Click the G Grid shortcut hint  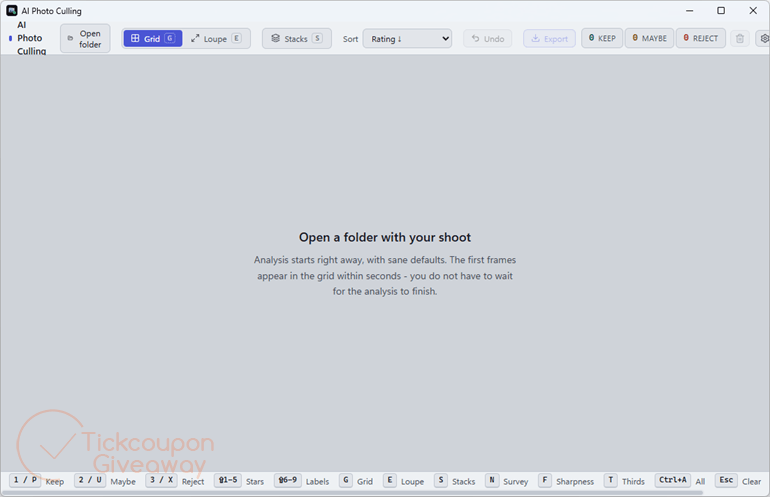pos(356,481)
